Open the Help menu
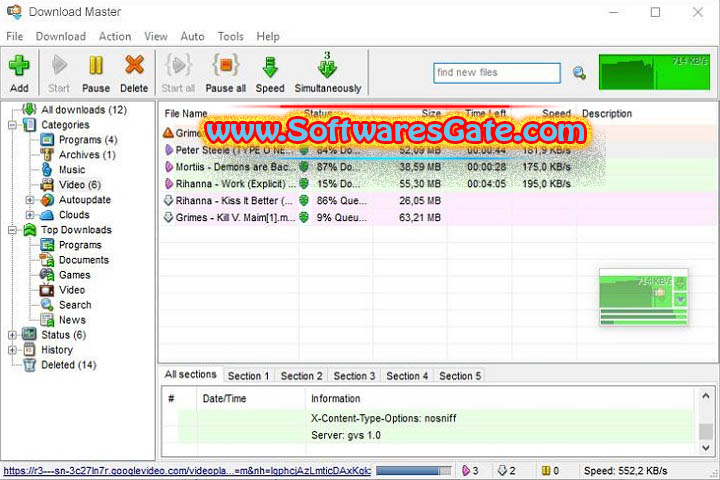Screen dimensions: 720x480 [x=268, y=36]
